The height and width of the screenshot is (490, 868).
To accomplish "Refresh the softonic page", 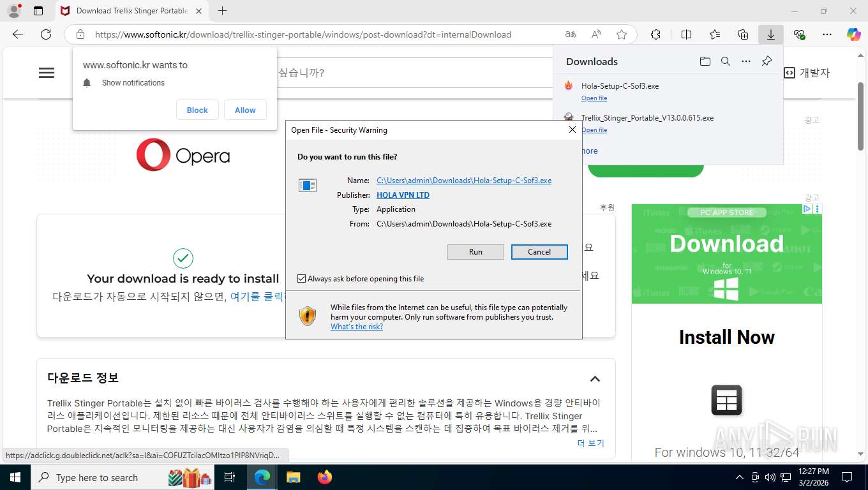I will [46, 34].
